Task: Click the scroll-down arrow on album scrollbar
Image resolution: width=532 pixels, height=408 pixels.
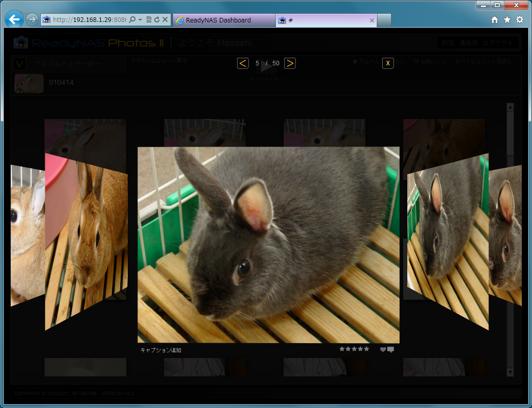Action: click(x=510, y=372)
